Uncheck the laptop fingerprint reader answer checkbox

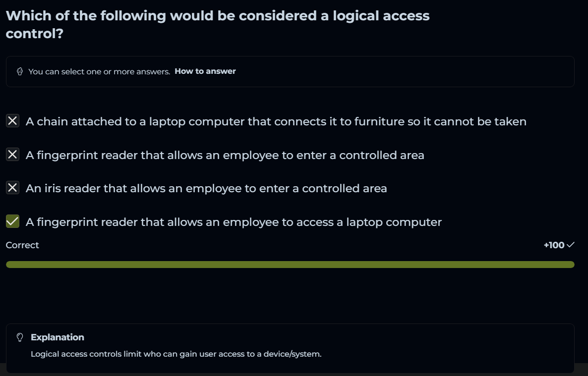pyautogui.click(x=12, y=221)
